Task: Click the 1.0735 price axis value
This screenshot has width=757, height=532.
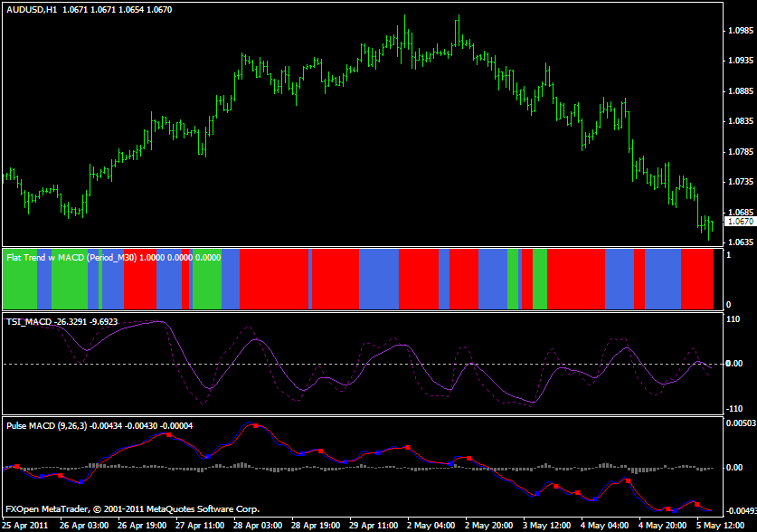Action: point(741,182)
